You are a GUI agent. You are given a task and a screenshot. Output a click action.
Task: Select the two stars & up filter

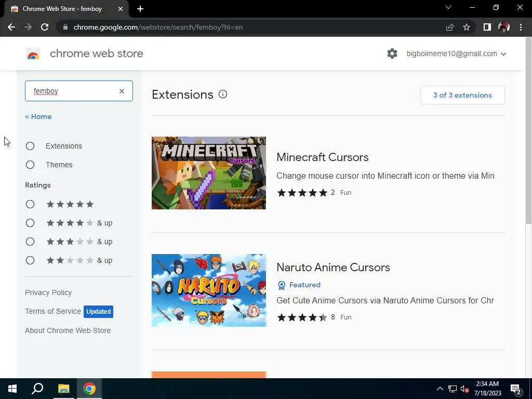pyautogui.click(x=30, y=260)
